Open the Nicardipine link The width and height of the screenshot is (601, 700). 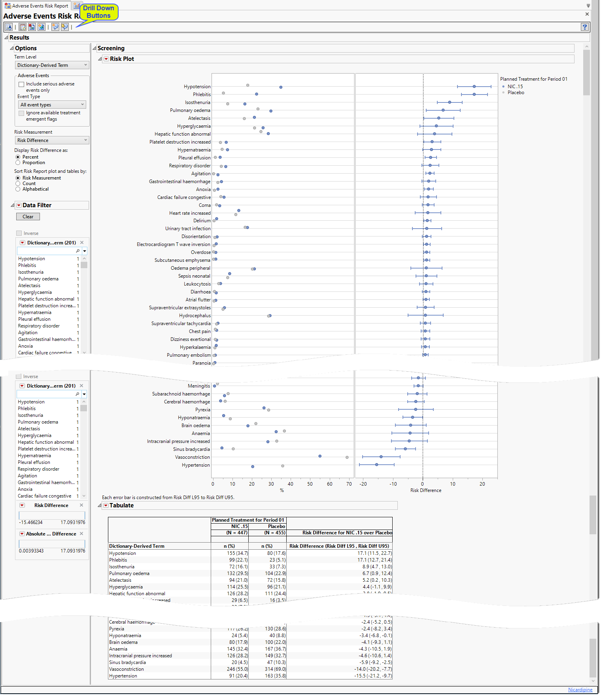pos(580,690)
